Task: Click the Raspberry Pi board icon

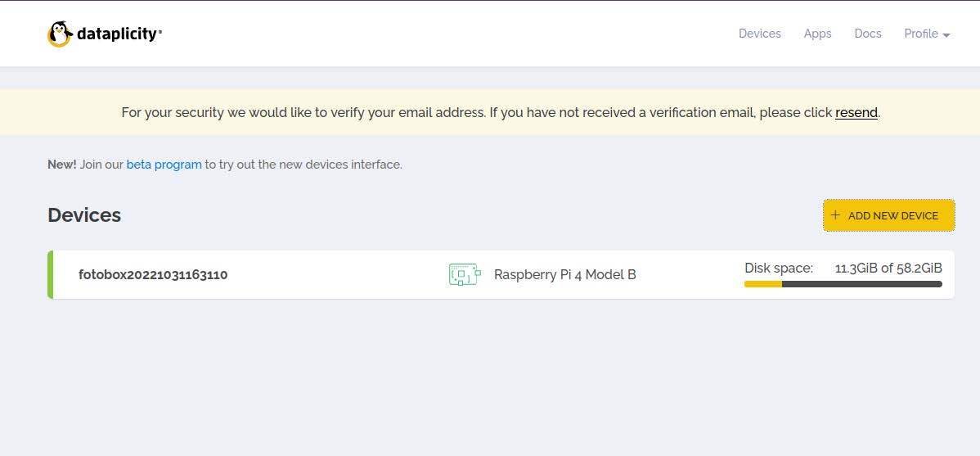Action: coord(465,274)
